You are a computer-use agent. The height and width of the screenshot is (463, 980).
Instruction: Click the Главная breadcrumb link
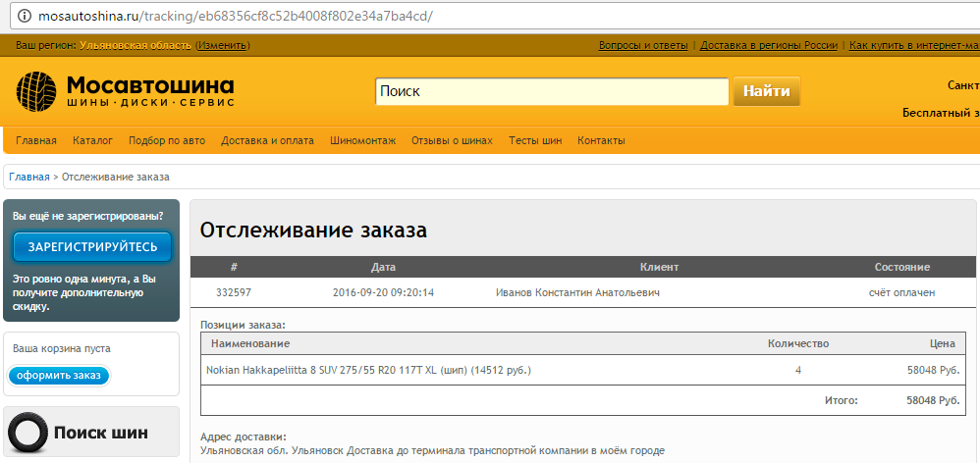point(29,177)
